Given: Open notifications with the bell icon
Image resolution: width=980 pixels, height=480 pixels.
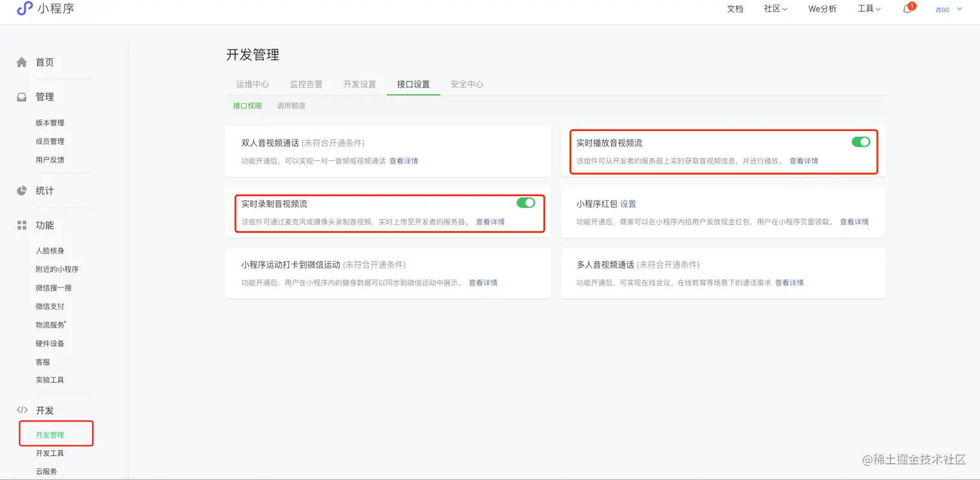Looking at the screenshot, I should [907, 10].
